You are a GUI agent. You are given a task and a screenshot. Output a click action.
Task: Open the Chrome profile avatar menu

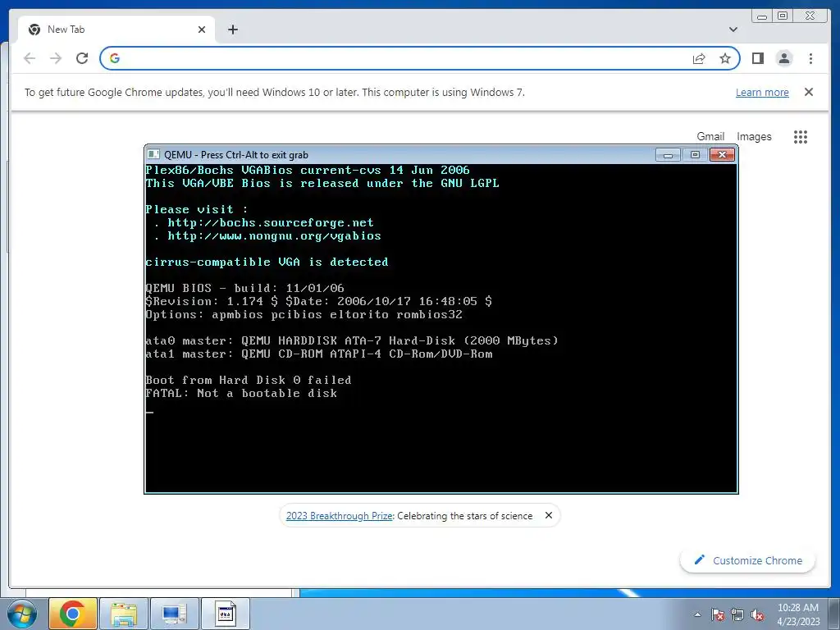784,58
